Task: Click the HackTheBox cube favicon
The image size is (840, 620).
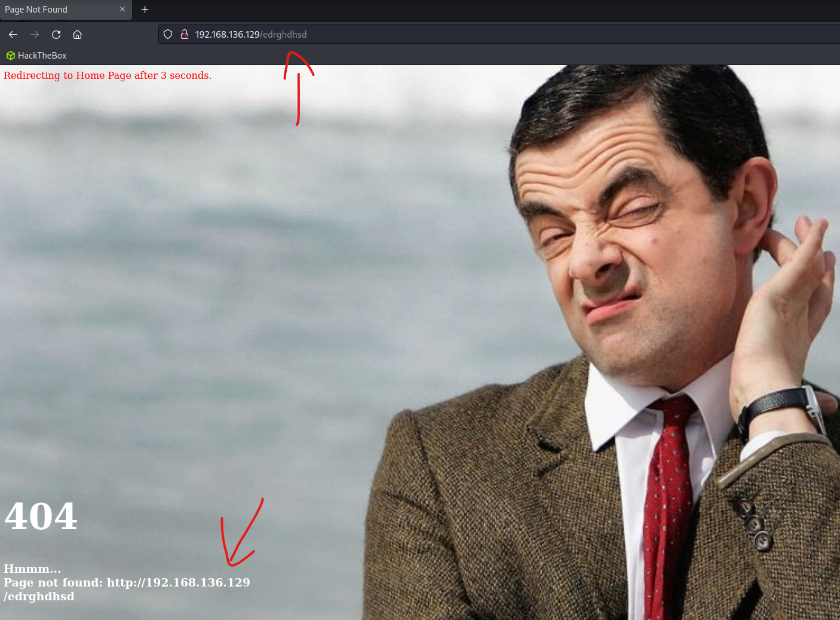Action: (x=11, y=56)
